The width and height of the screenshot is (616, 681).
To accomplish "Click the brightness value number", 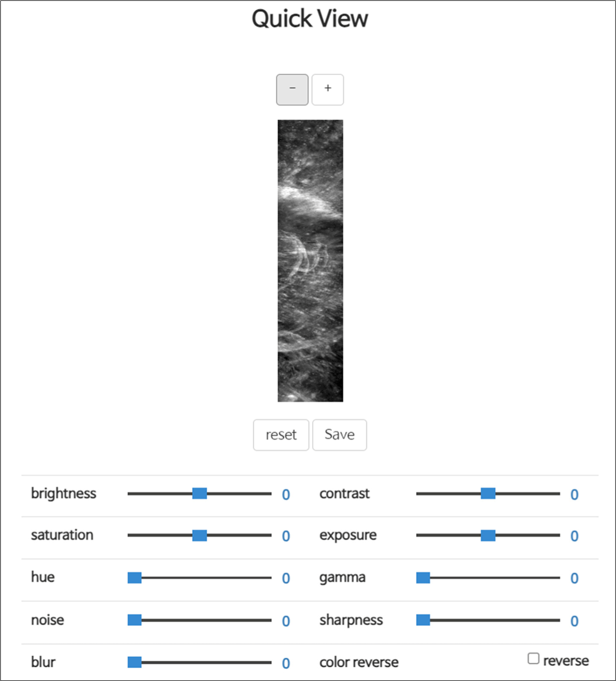I will (286, 494).
